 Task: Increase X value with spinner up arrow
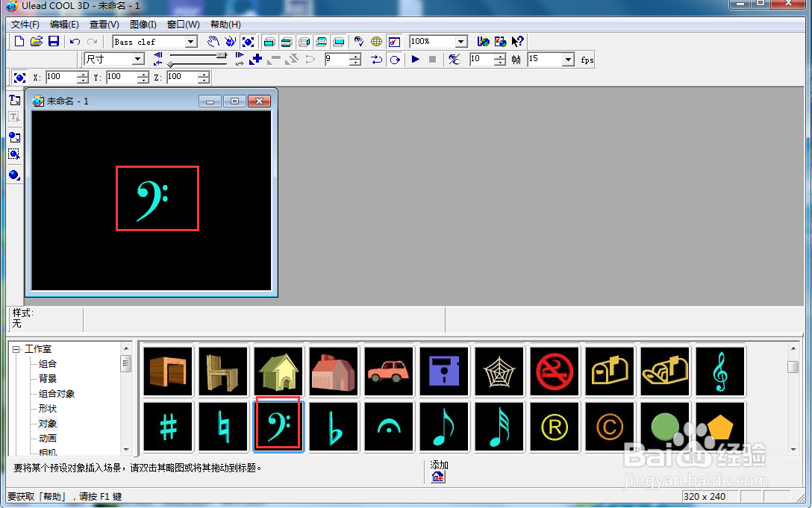(82, 74)
